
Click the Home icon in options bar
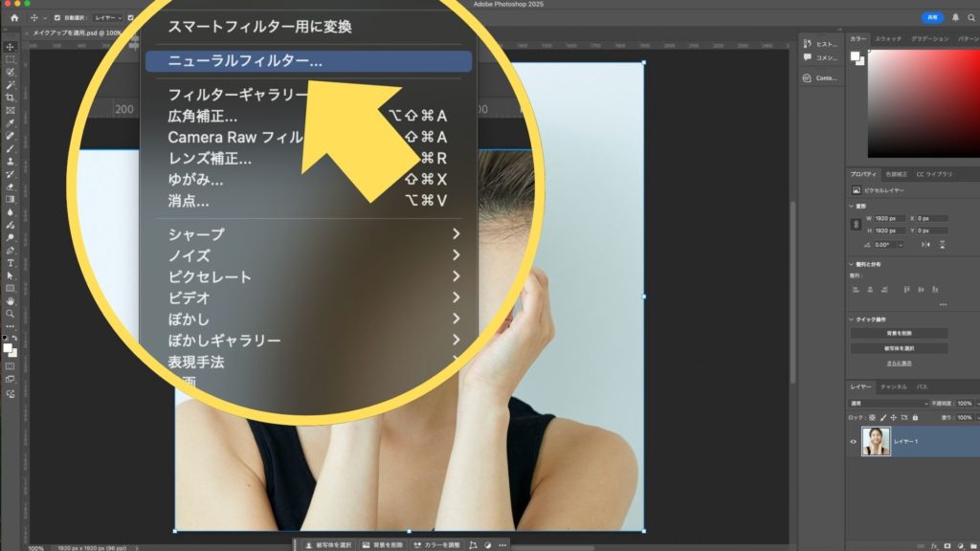[x=13, y=17]
